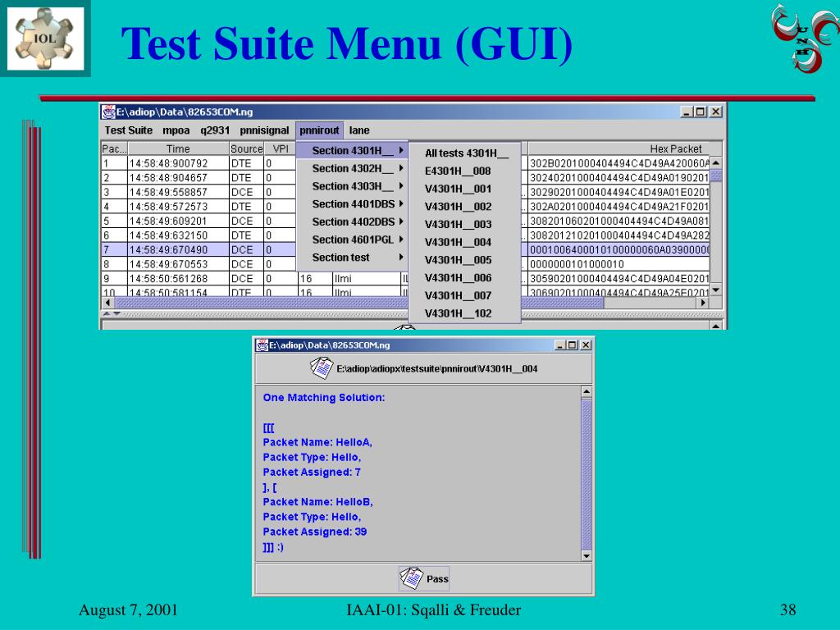Click packet table vertical scrollbar up arrow
This screenshot has width=840, height=630.
point(716,163)
